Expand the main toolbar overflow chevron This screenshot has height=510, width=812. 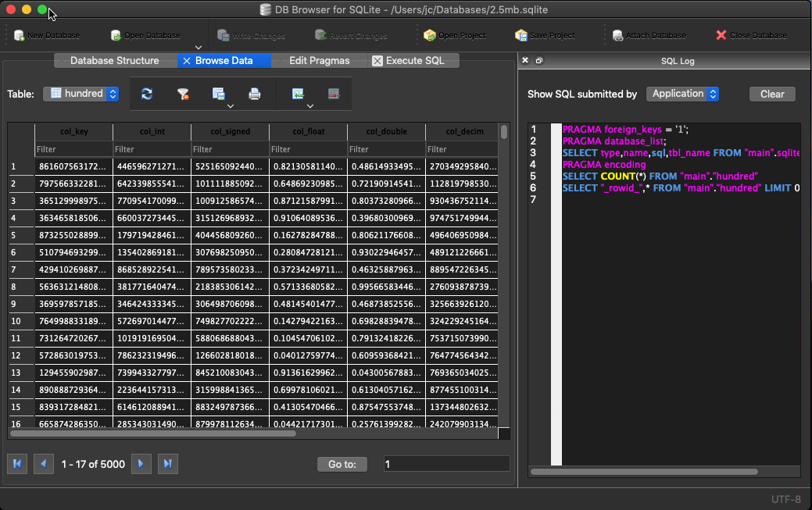(x=199, y=47)
